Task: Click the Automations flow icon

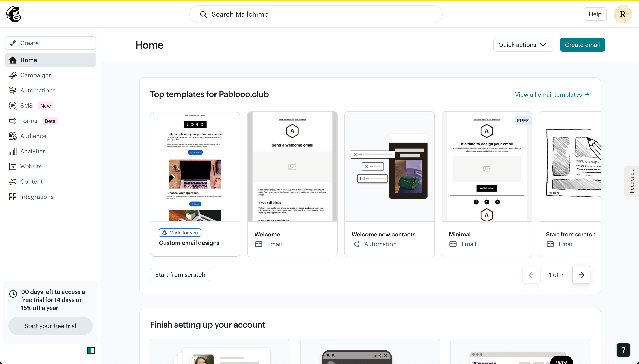Action: tap(12, 91)
